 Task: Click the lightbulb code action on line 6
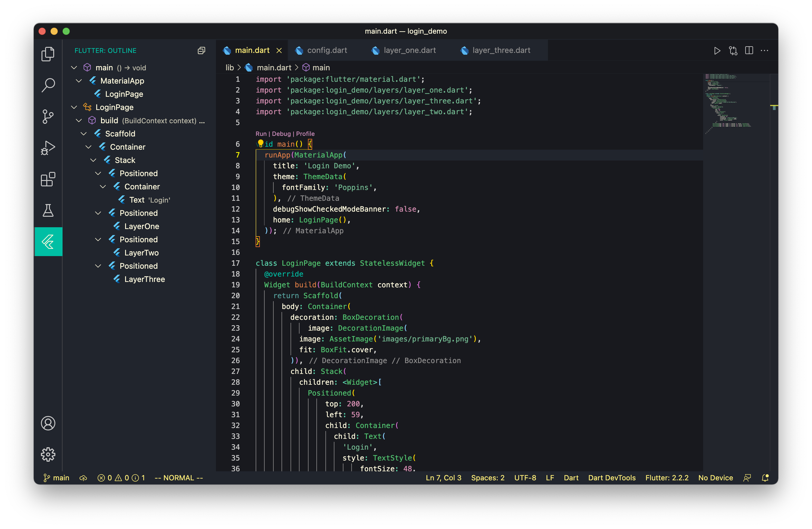(x=261, y=143)
